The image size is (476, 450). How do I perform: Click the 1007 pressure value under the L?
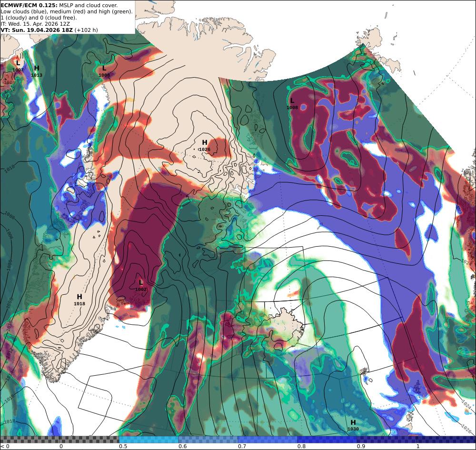18,70
